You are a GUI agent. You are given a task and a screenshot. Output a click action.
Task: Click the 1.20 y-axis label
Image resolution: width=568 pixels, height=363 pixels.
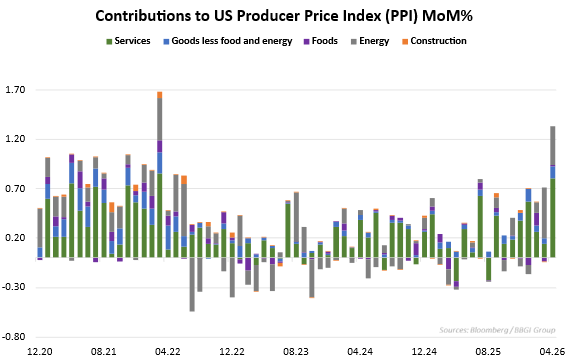tap(15, 139)
